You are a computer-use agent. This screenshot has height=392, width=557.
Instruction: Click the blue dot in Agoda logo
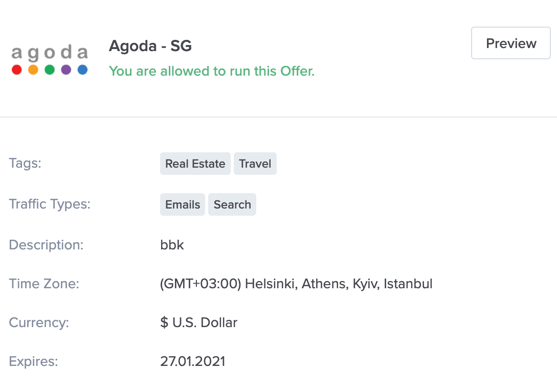82,70
